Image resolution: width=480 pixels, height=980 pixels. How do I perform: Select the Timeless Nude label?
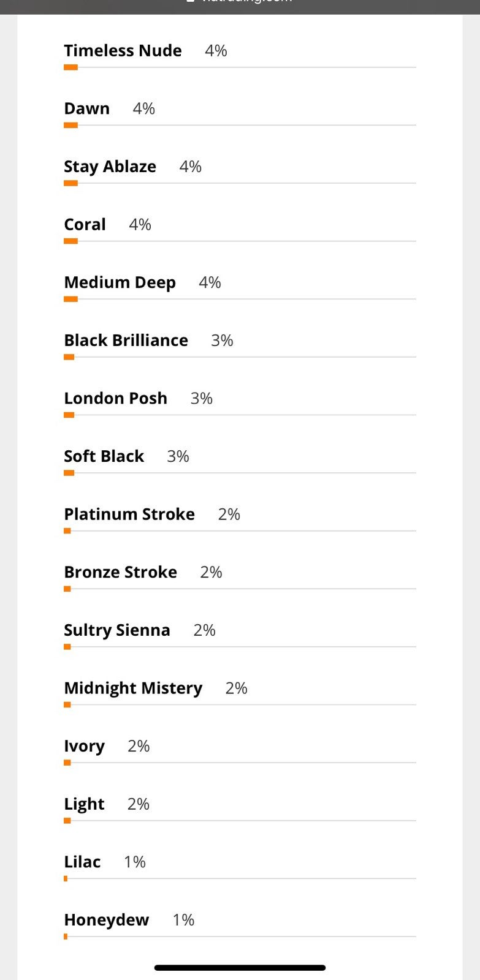tap(123, 51)
